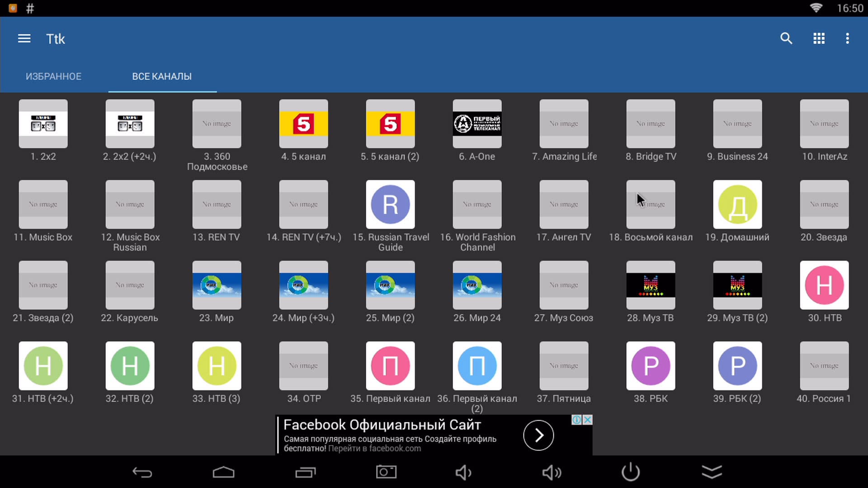The width and height of the screenshot is (868, 488).
Task: Lower volume with the volume down icon
Action: click(463, 473)
